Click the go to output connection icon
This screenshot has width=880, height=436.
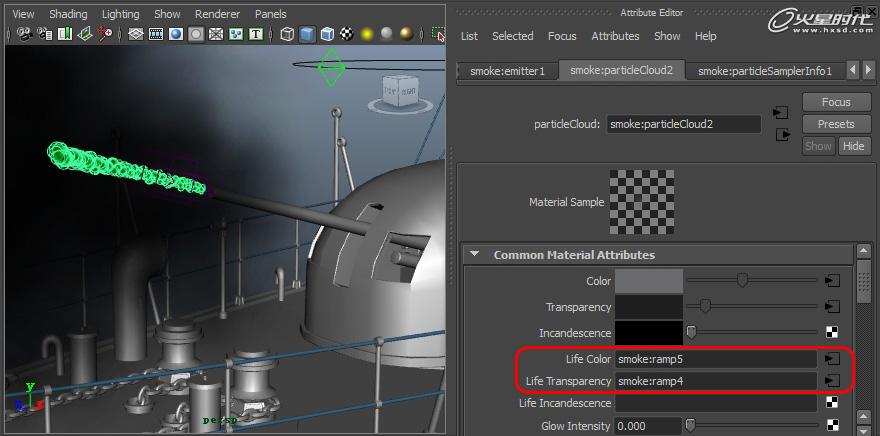783,135
